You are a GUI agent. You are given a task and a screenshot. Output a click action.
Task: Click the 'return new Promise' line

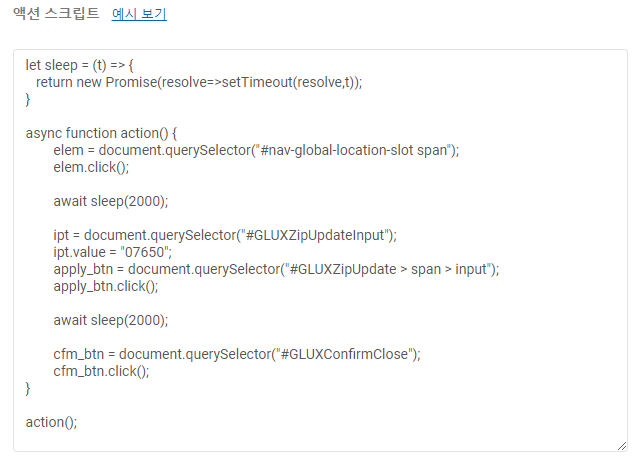coord(198,82)
